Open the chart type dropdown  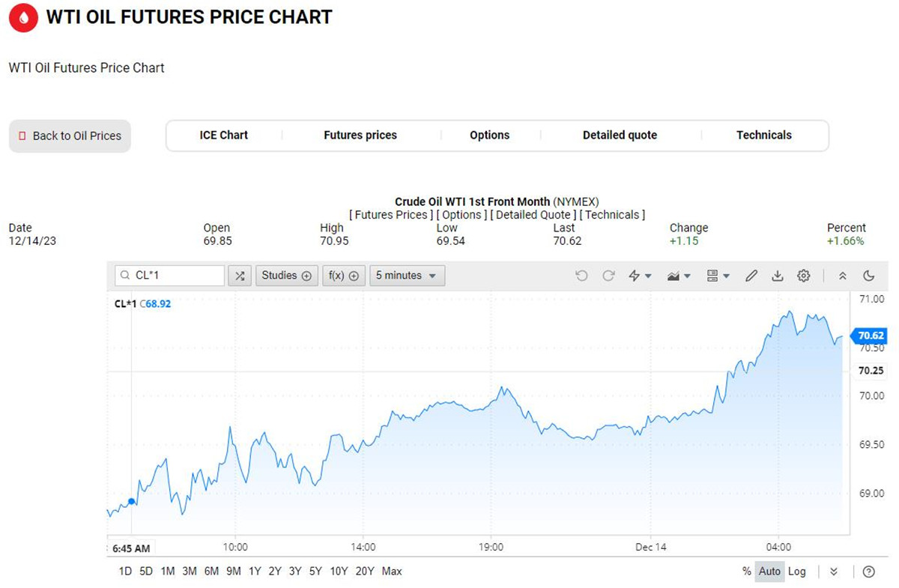678,276
